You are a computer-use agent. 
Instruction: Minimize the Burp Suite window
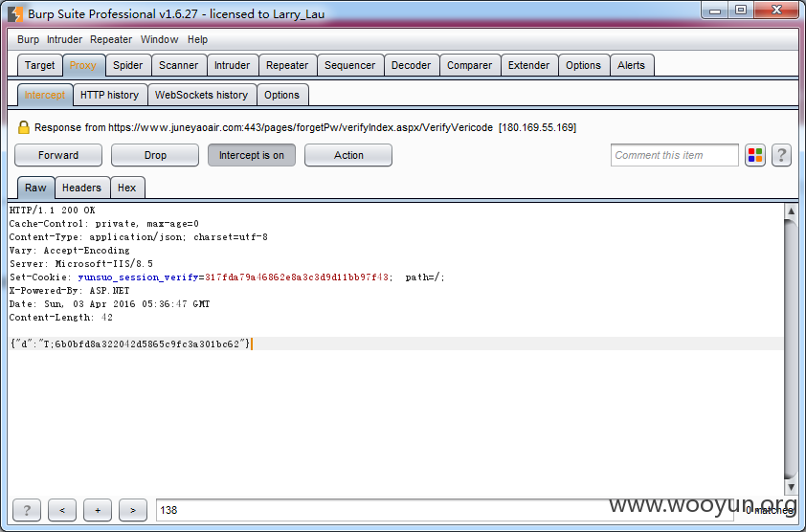tap(715, 11)
